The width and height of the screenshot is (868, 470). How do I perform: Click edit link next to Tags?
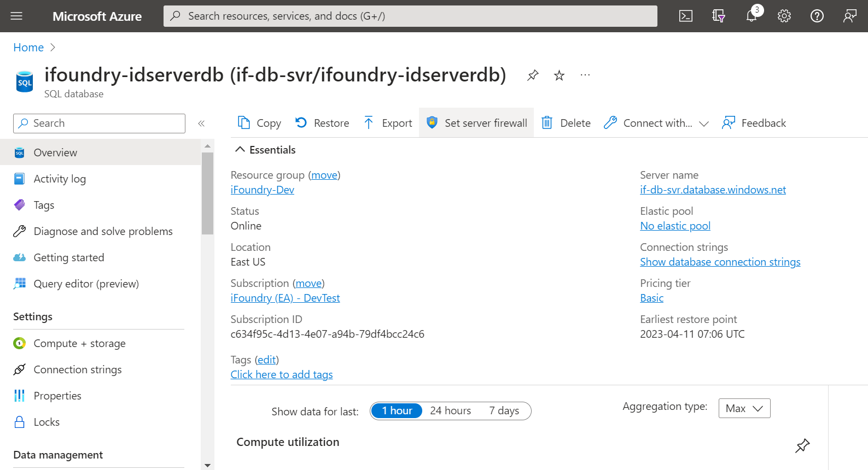pos(267,360)
